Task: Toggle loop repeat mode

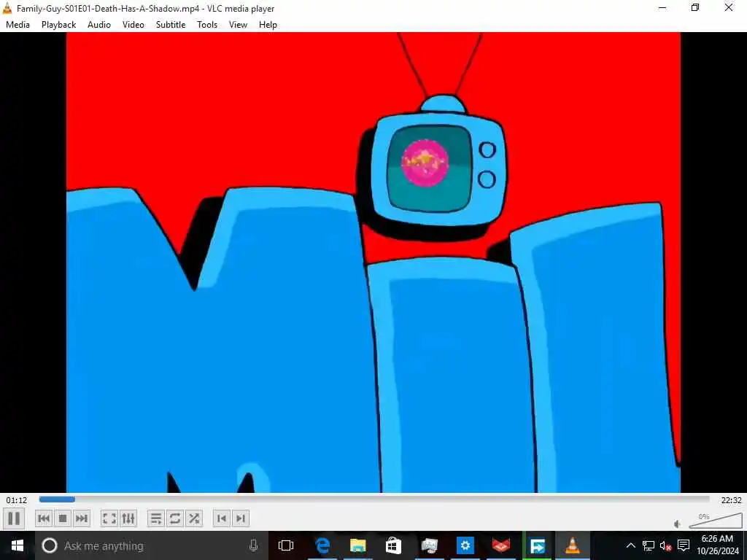Action: [x=175, y=518]
